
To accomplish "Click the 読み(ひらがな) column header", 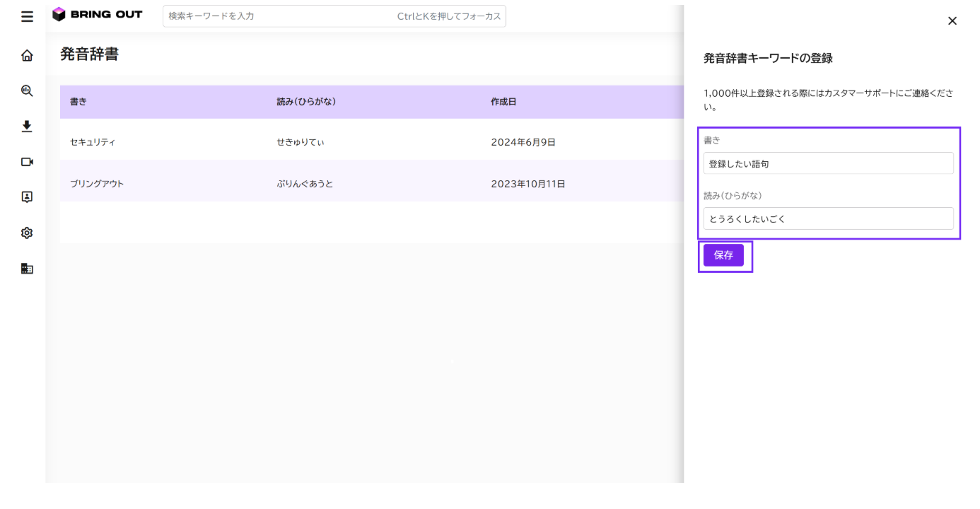I will pos(306,102).
